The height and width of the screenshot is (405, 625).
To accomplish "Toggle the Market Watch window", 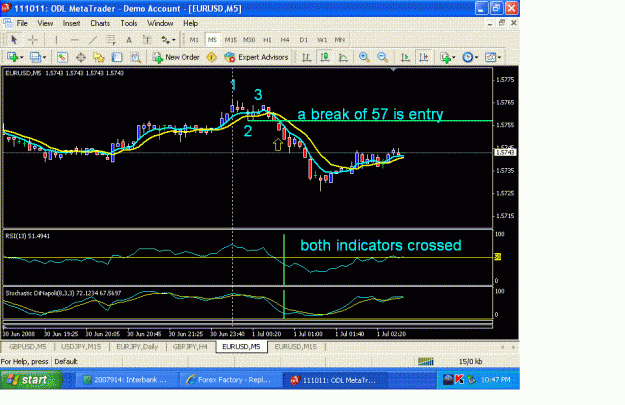I will pos(62,57).
